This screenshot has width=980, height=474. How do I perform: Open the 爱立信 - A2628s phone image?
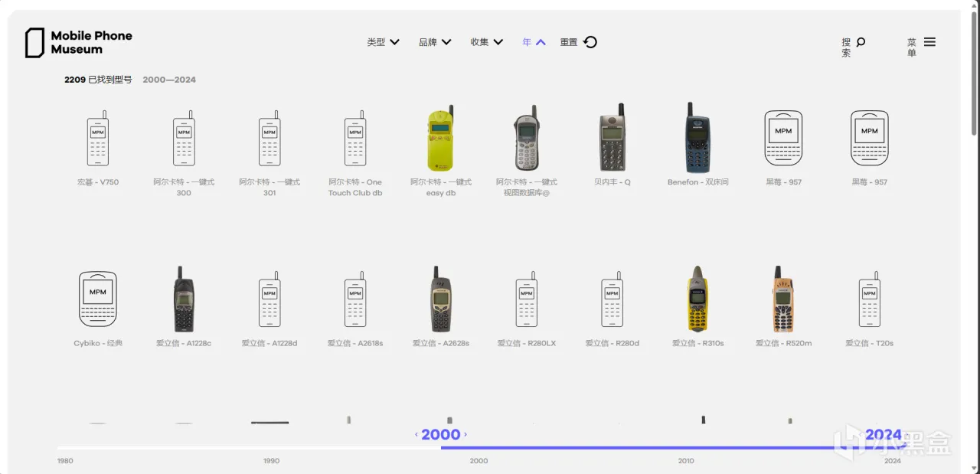pos(441,299)
